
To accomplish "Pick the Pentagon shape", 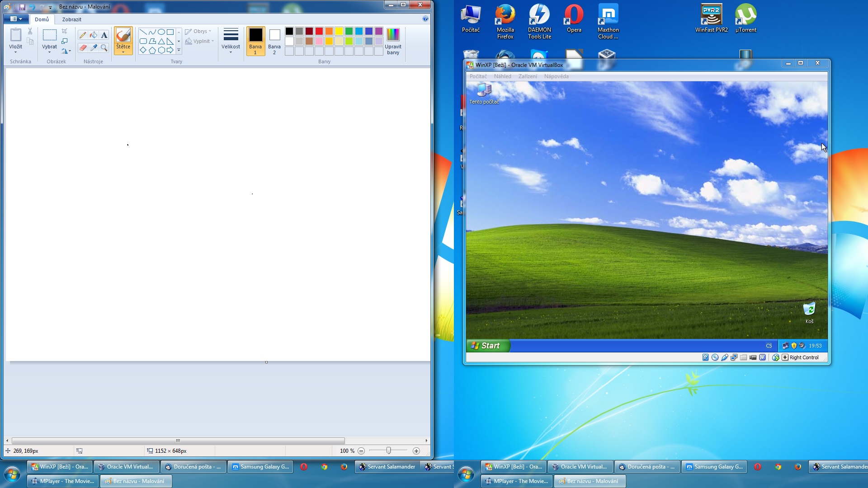I will pyautogui.click(x=152, y=50).
